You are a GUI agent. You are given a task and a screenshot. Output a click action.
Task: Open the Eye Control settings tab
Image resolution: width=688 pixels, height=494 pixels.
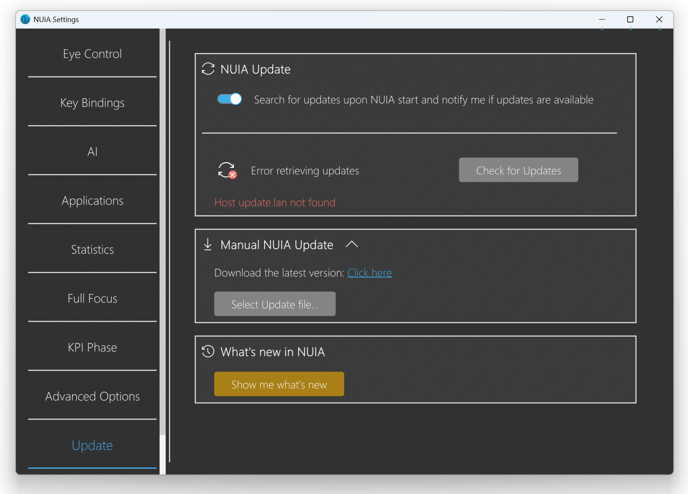[92, 54]
